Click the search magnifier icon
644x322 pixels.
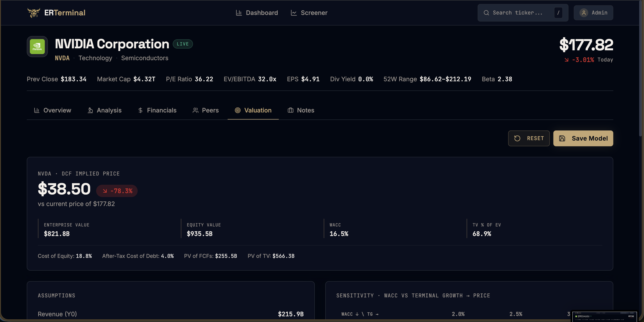[486, 13]
